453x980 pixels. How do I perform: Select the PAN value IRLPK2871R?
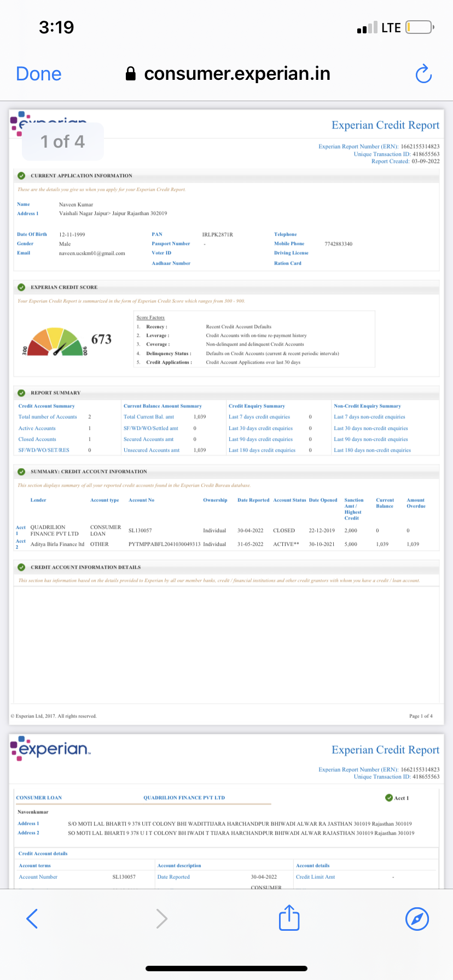[217, 234]
